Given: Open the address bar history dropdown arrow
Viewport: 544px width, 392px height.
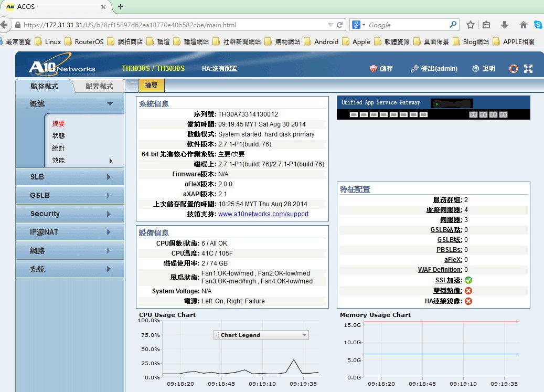Looking at the screenshot, I should pyautogui.click(x=330, y=25).
